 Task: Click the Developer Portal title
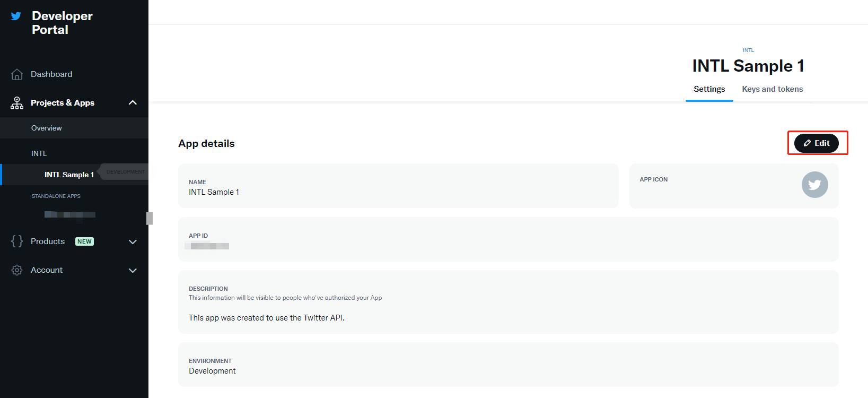point(62,23)
